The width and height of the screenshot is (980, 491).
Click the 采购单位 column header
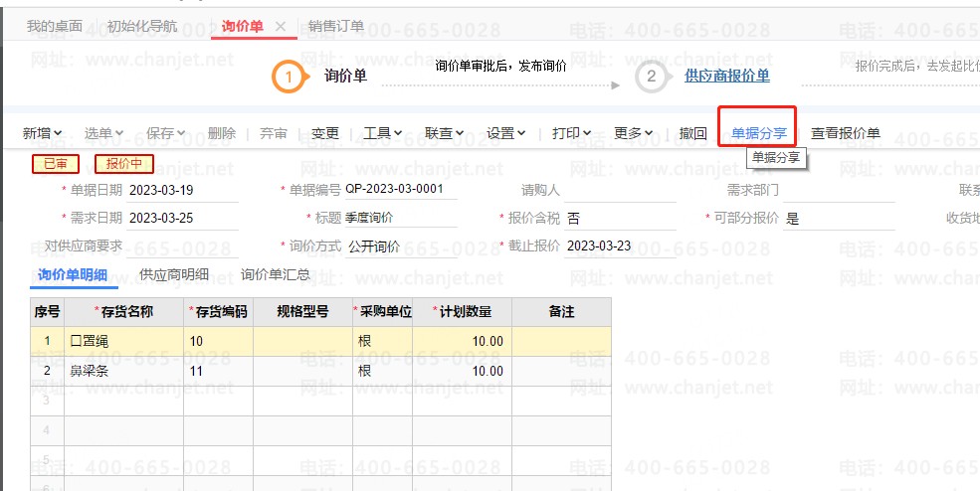[382, 312]
